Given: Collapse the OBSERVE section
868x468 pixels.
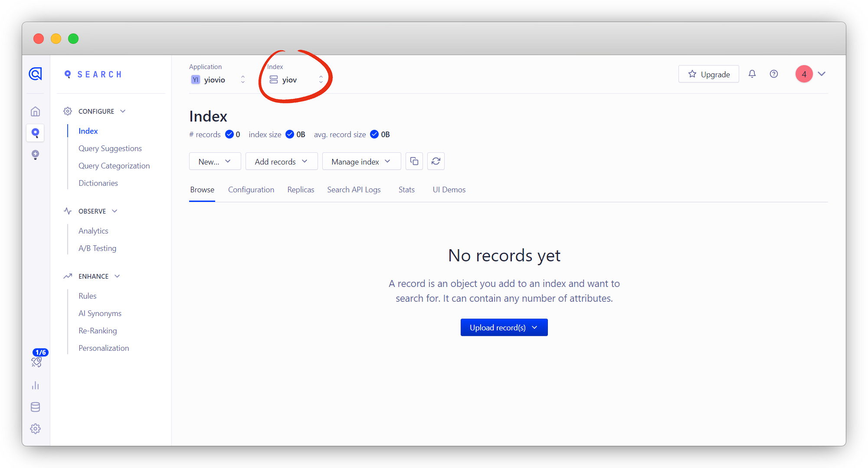Looking at the screenshot, I should pyautogui.click(x=115, y=211).
